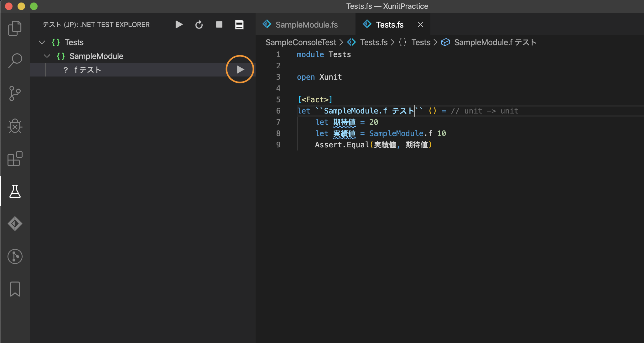This screenshot has width=644, height=343.
Task: Open the Bookmarks view in activity bar
Action: click(15, 289)
